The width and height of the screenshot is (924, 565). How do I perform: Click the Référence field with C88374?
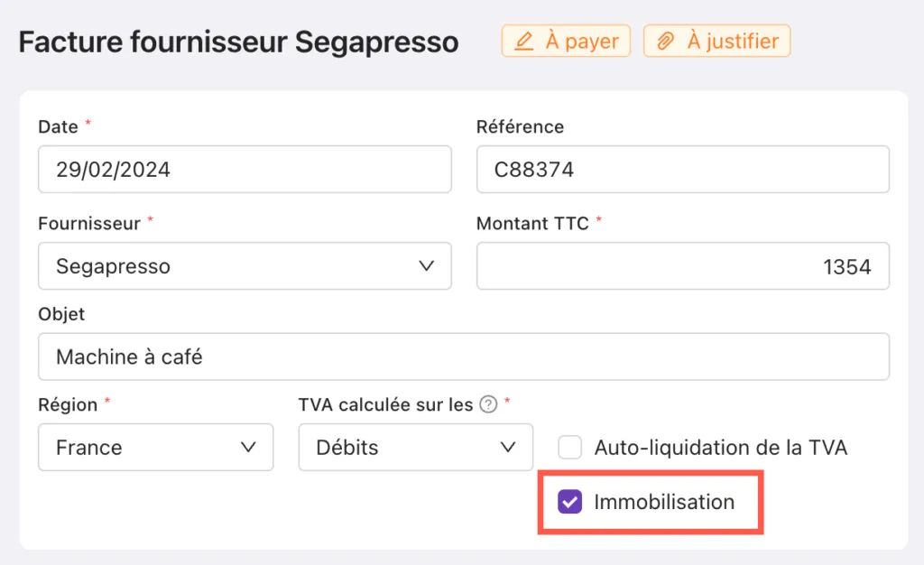click(x=683, y=169)
